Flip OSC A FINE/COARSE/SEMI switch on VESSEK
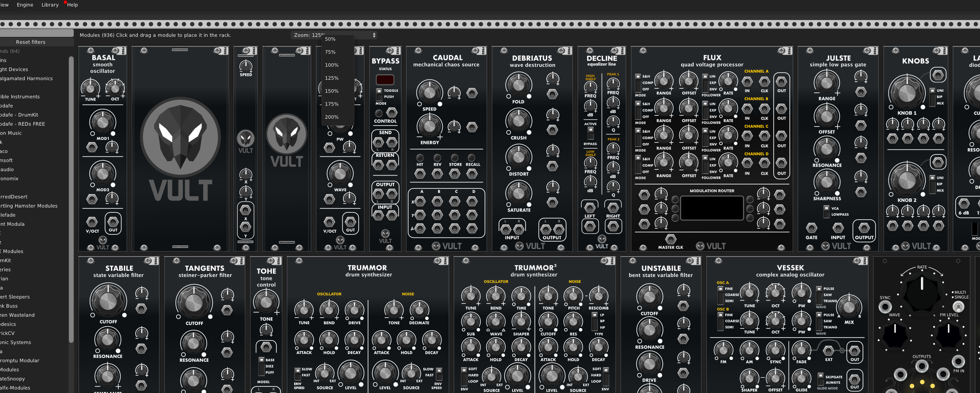 tap(720, 295)
